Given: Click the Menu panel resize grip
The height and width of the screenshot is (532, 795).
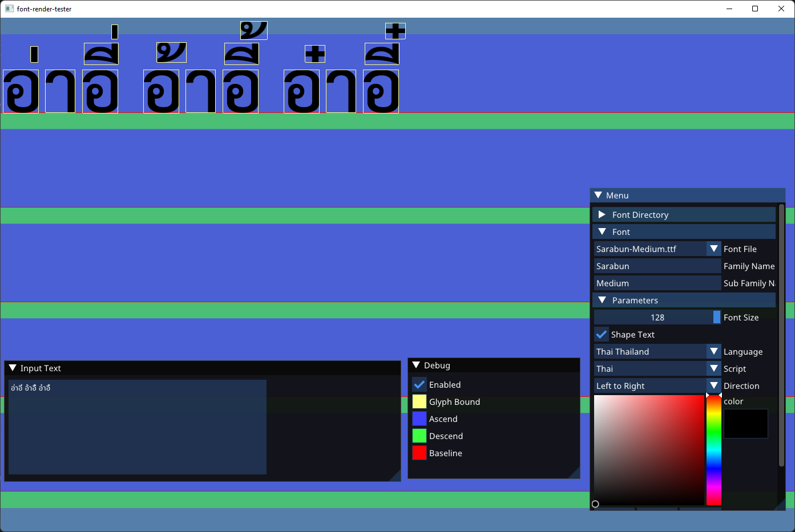Looking at the screenshot, I should [781, 505].
